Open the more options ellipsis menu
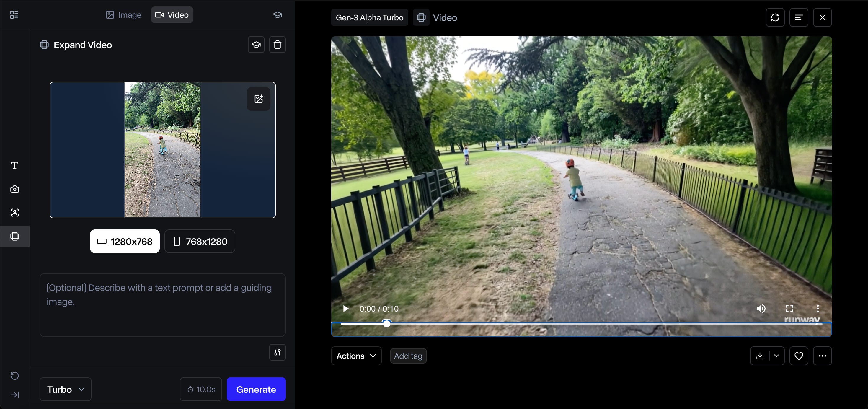Image resolution: width=868 pixels, height=409 pixels. tap(822, 356)
